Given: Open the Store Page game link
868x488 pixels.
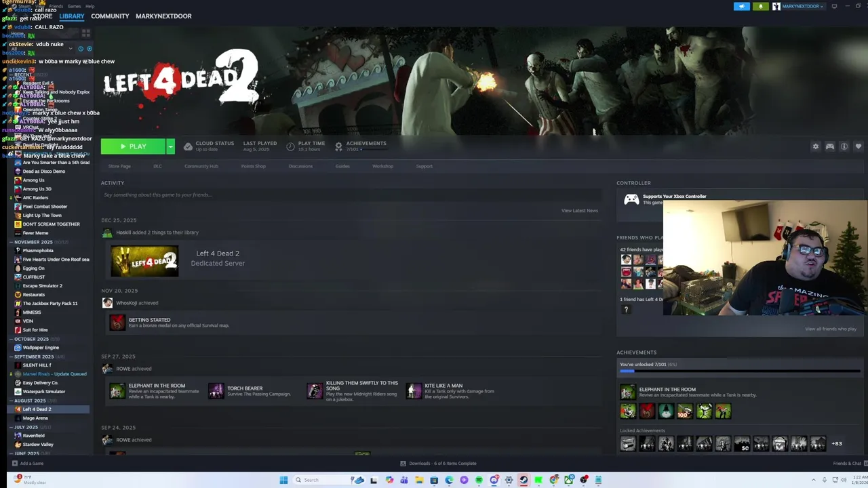Looking at the screenshot, I should (119, 166).
